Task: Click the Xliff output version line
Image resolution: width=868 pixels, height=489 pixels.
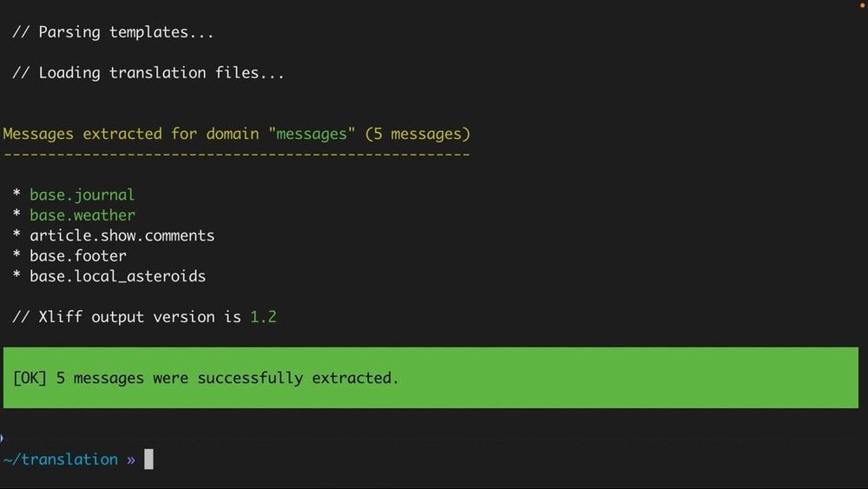Action: point(144,317)
